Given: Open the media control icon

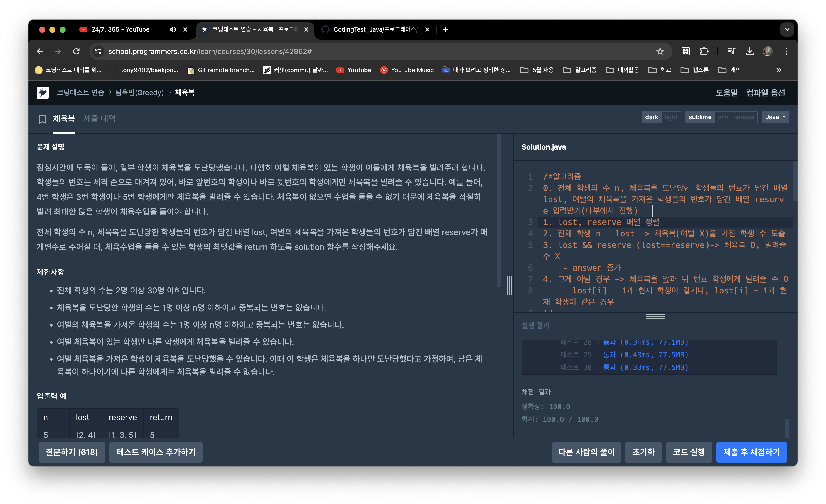Looking at the screenshot, I should (x=731, y=51).
